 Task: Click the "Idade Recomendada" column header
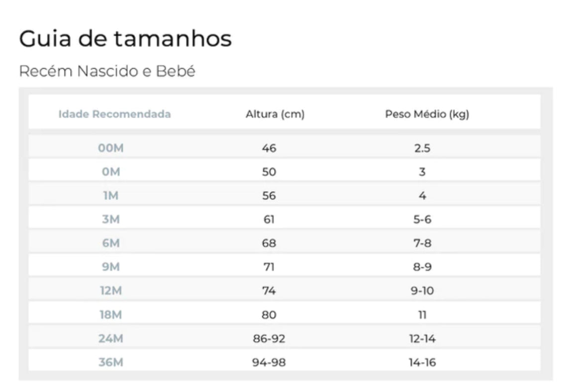114,114
